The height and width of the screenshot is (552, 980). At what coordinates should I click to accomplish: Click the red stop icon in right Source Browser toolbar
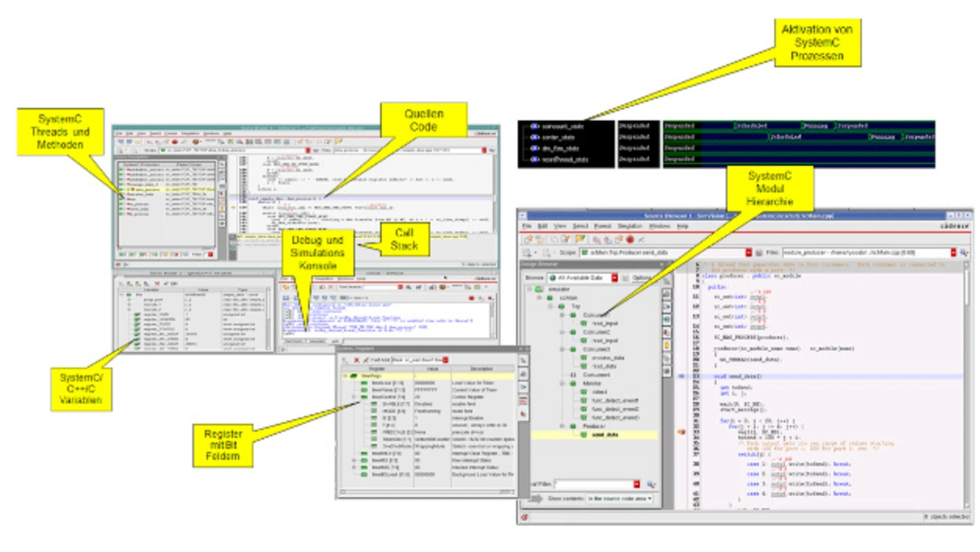click(629, 240)
